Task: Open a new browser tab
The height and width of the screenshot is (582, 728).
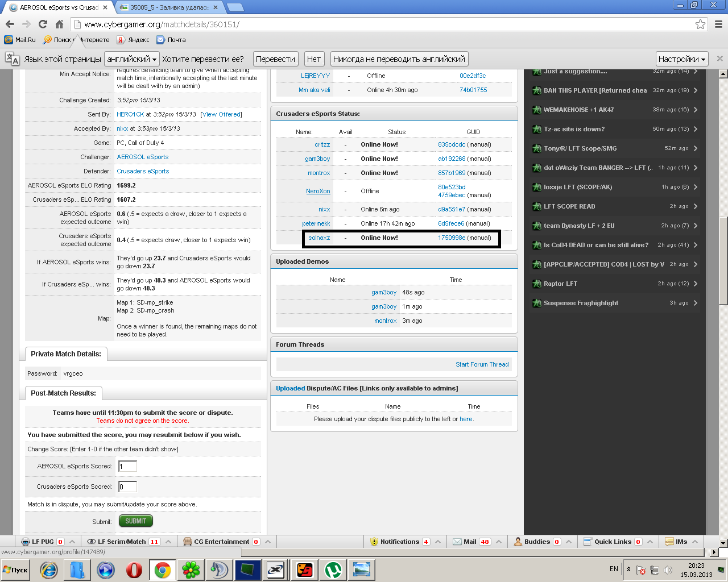Action: pyautogui.click(x=235, y=7)
